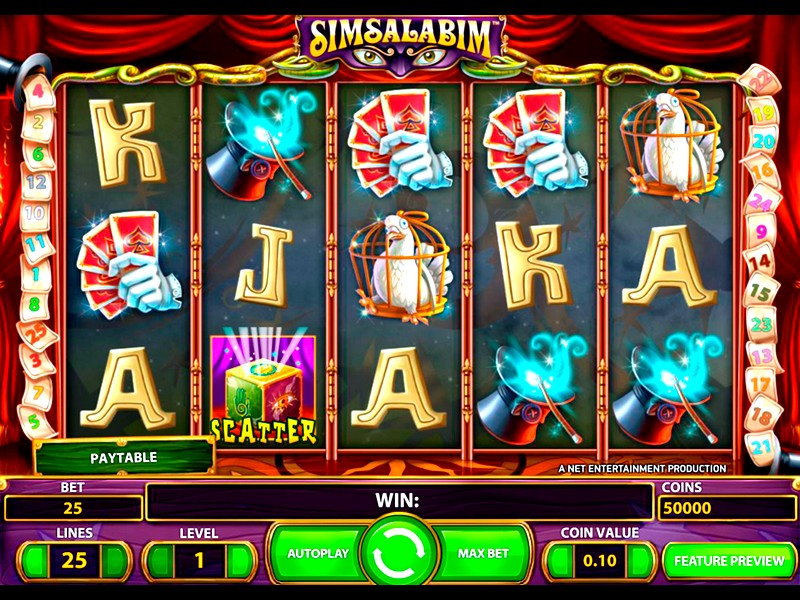Viewport: 800px width, 600px height.
Task: Increase the Lines count with right arrow
Action: 113,560
